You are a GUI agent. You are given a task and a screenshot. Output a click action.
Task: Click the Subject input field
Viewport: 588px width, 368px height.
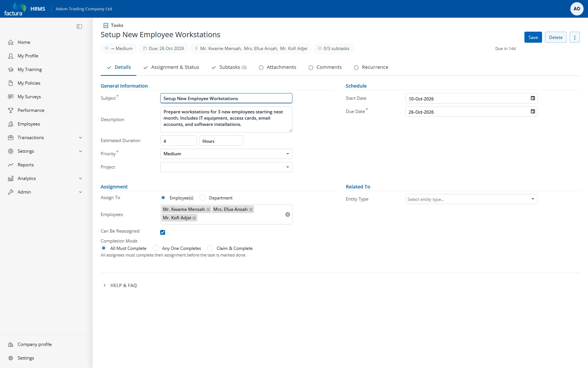226,98
